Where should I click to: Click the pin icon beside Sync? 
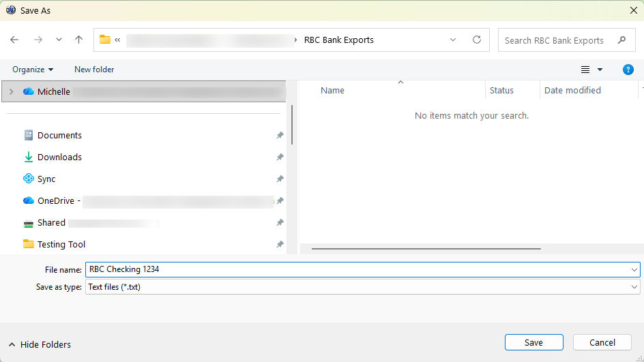[x=280, y=179]
